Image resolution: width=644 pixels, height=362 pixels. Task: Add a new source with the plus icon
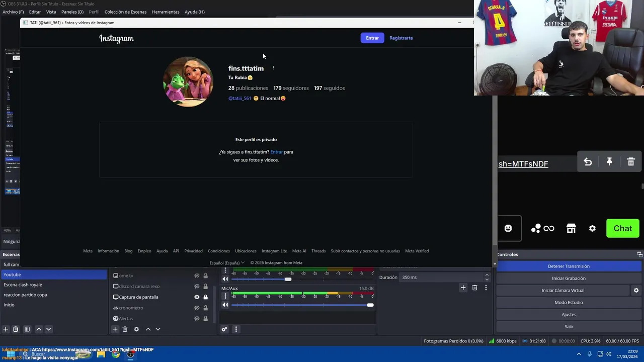coord(115,329)
